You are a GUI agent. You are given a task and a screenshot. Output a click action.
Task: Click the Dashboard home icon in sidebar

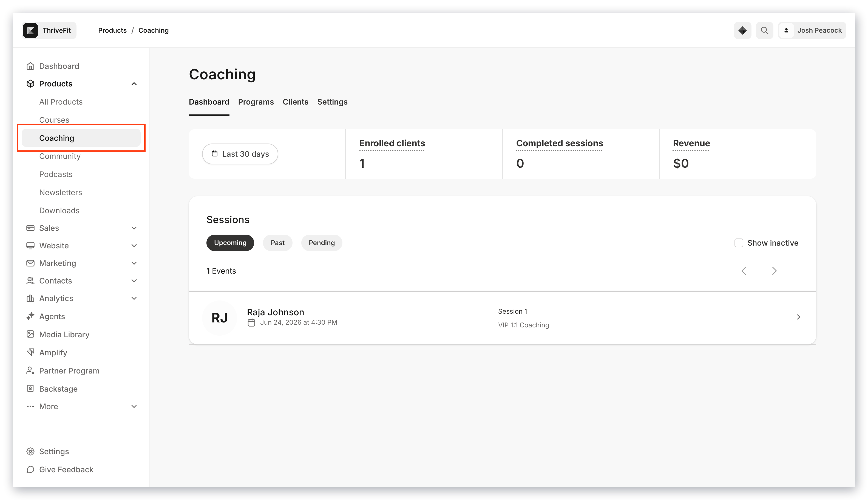tap(30, 66)
